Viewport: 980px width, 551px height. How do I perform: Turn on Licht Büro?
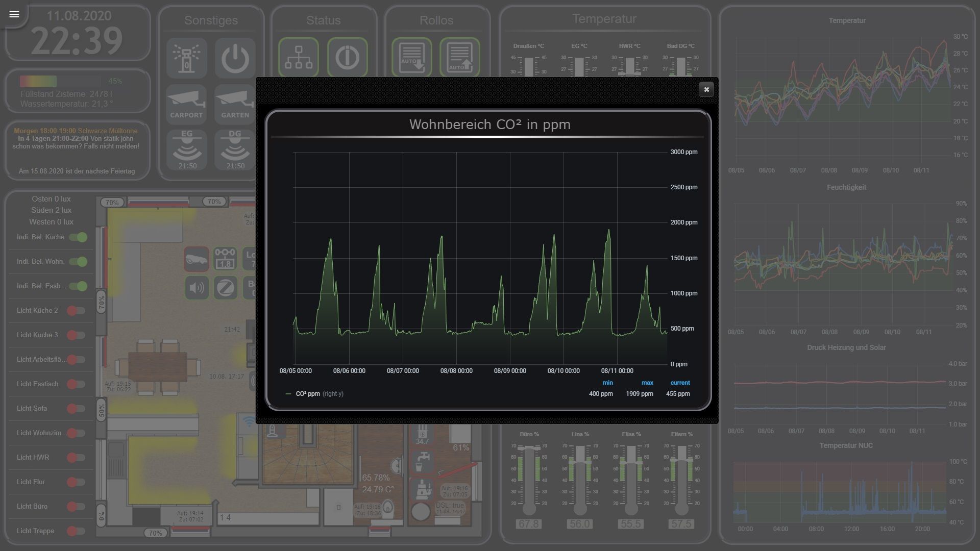point(76,507)
